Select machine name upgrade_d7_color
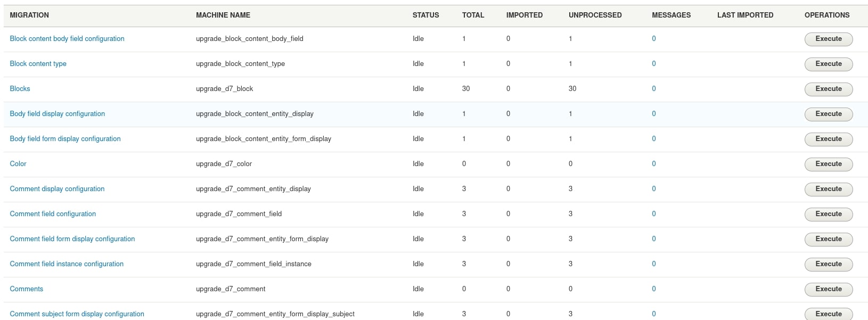868x320 pixels. point(224,164)
